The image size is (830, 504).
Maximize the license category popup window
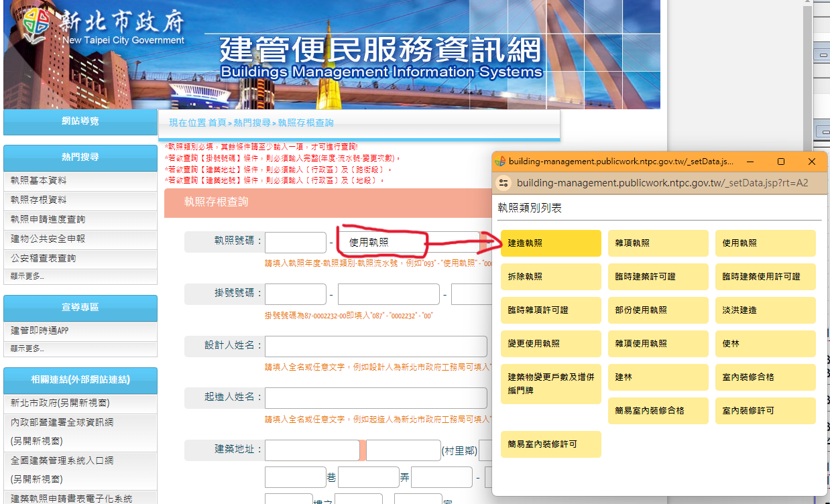(780, 162)
